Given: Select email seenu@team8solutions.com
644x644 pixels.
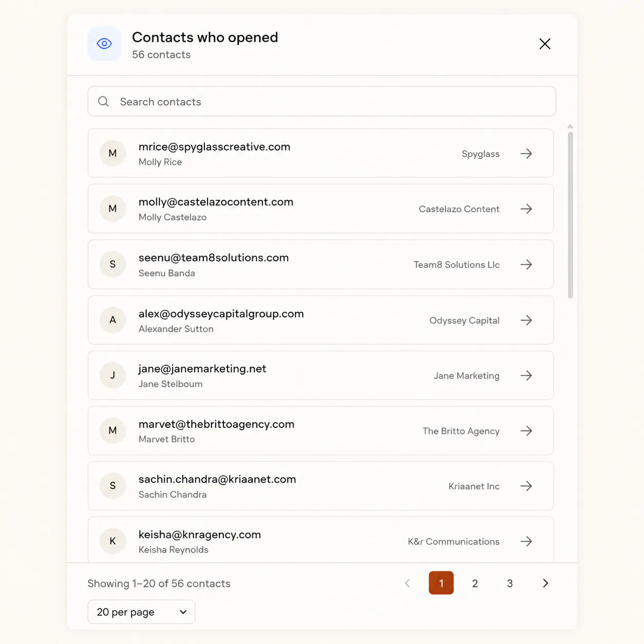Looking at the screenshot, I should pyautogui.click(x=214, y=258).
